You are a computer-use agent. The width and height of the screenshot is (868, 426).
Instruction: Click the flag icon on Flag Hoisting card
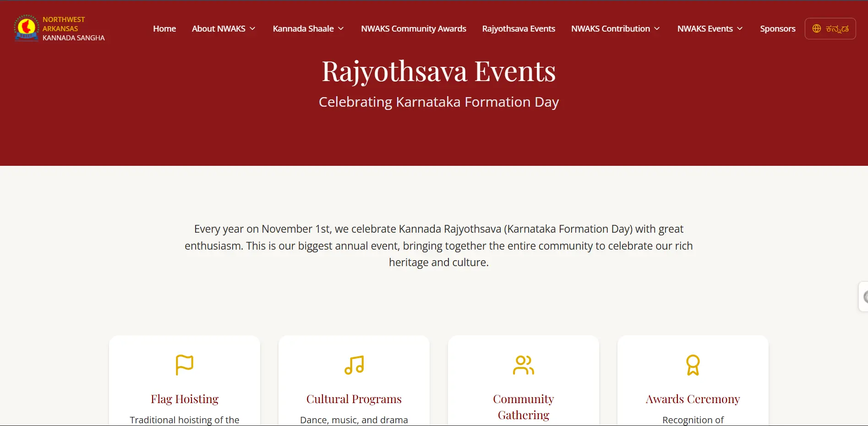click(x=184, y=364)
